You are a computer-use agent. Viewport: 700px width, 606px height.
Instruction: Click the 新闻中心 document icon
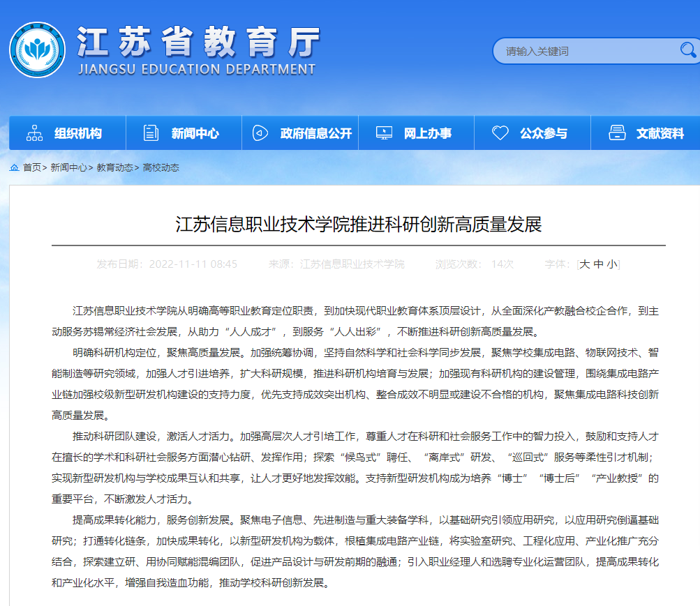(x=151, y=133)
